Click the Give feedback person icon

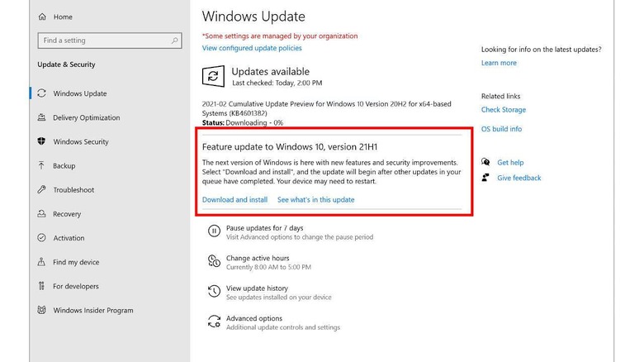click(x=485, y=178)
